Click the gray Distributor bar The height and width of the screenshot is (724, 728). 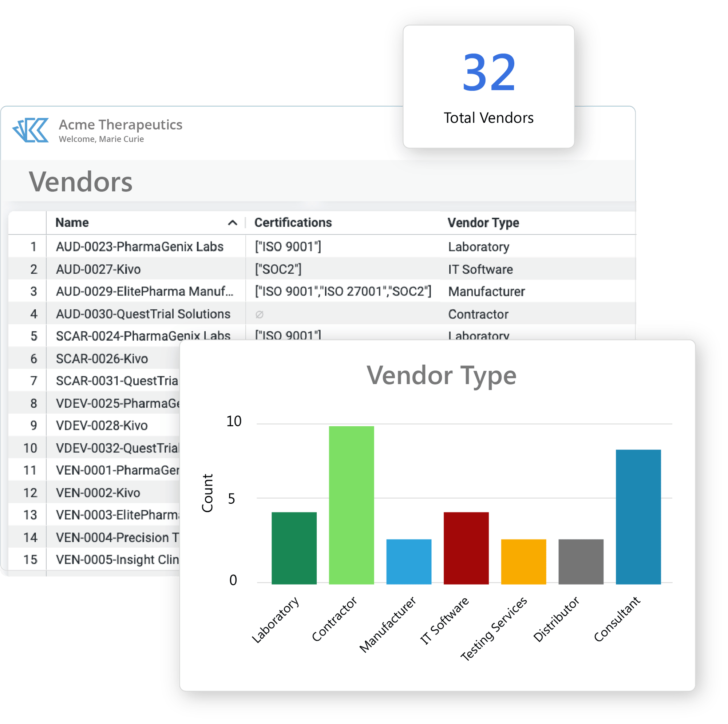[x=581, y=562]
